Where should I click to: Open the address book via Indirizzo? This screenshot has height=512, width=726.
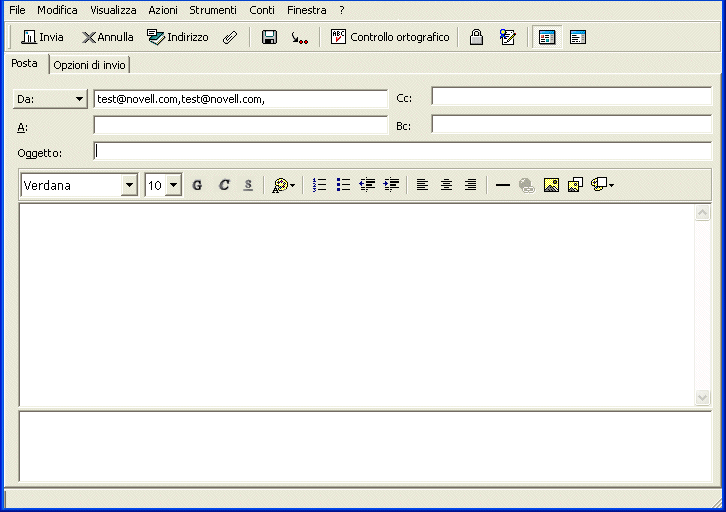coord(178,37)
